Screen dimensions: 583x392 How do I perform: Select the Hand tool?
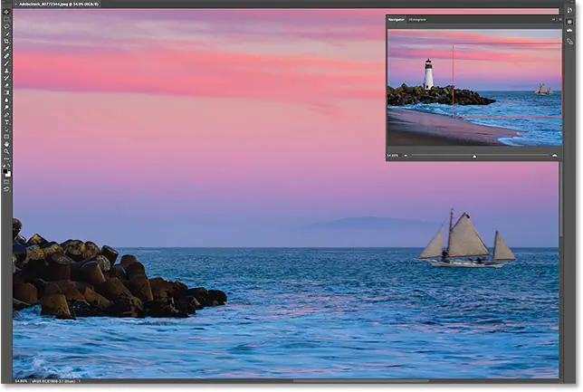point(6,145)
